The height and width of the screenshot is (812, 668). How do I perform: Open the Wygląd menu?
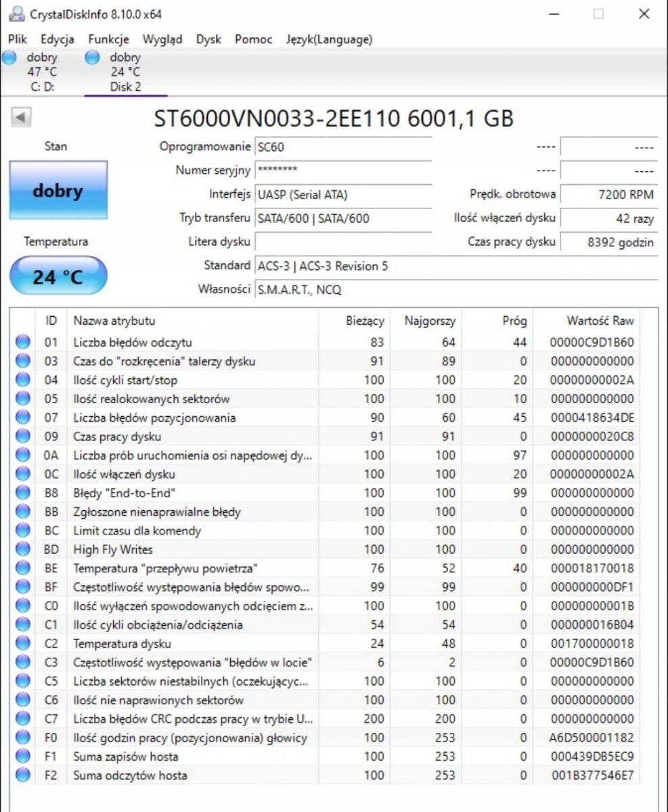pos(162,39)
